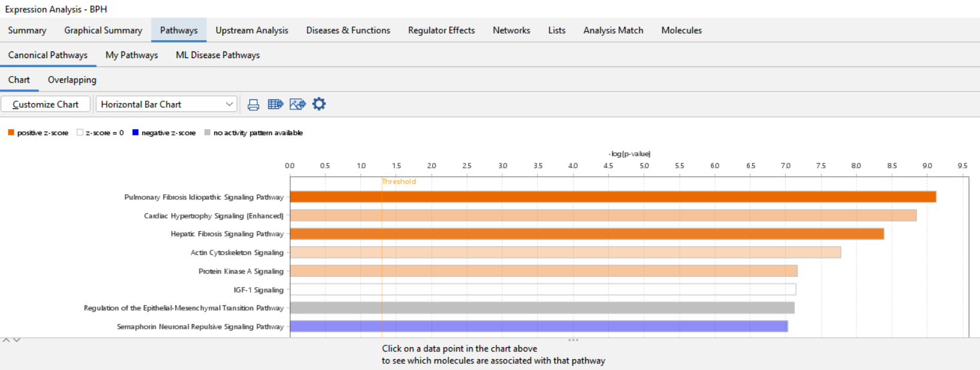Image resolution: width=980 pixels, height=370 pixels.
Task: Switch to the Overlapping view tab
Action: (x=72, y=80)
